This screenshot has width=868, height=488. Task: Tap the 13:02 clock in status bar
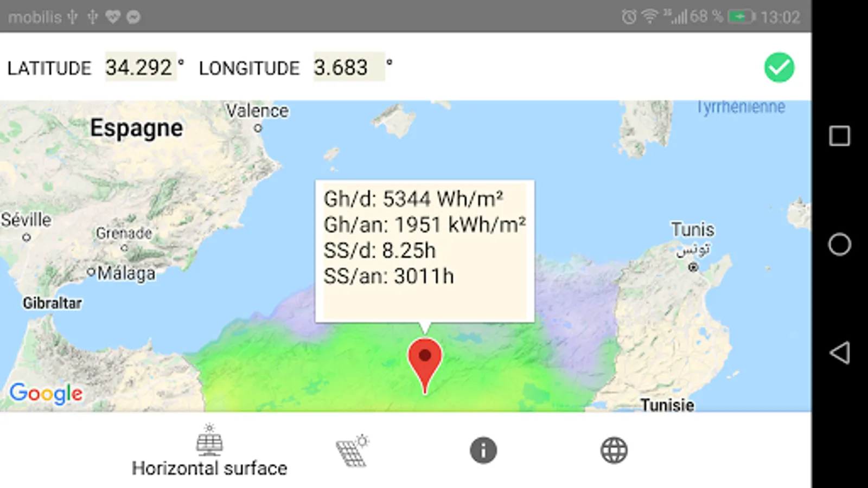[780, 17]
